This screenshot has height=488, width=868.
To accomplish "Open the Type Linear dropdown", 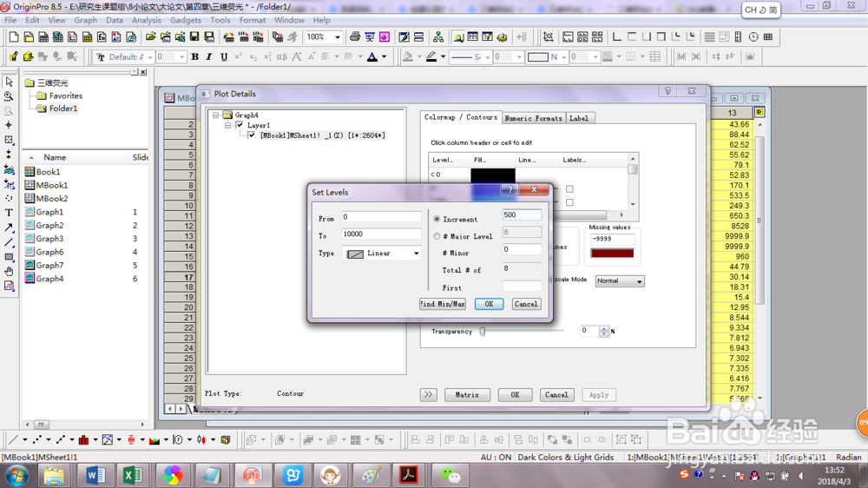I will (x=417, y=254).
